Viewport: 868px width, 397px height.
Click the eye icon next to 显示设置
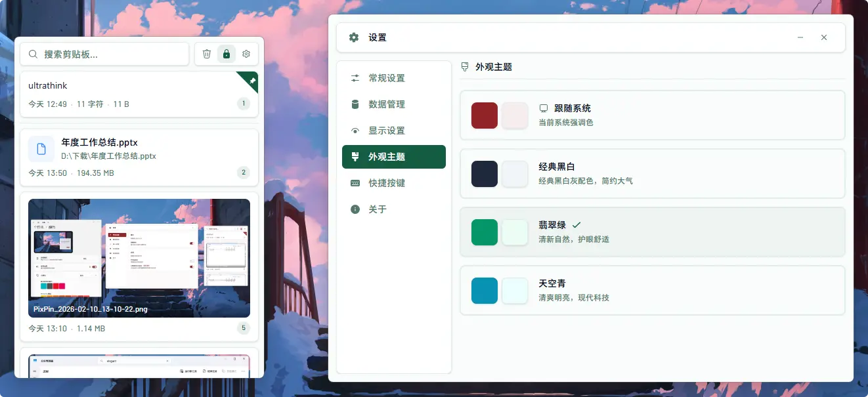click(355, 131)
